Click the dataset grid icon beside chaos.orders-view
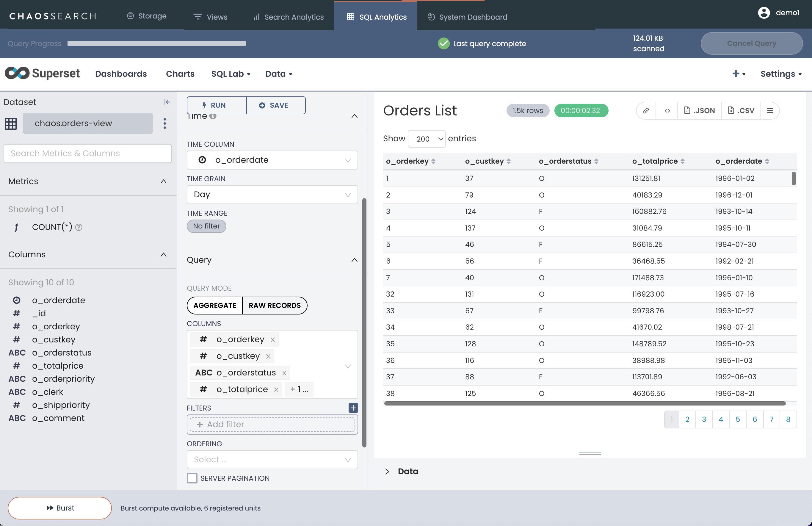Viewport: 812px width, 526px height. 11,123
